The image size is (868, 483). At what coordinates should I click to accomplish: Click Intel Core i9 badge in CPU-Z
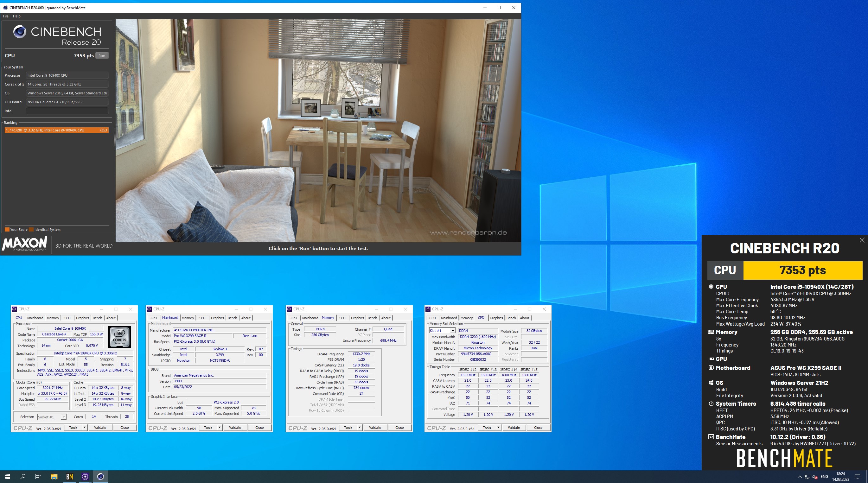(119, 337)
